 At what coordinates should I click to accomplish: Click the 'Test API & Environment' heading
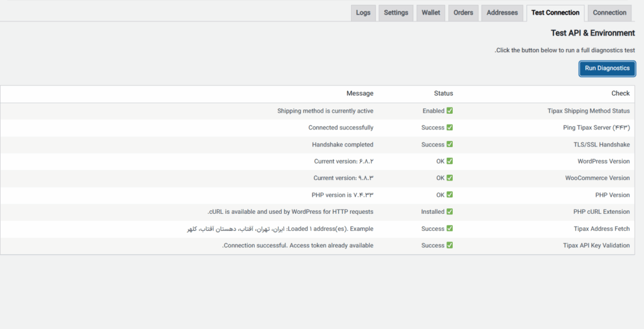click(592, 33)
